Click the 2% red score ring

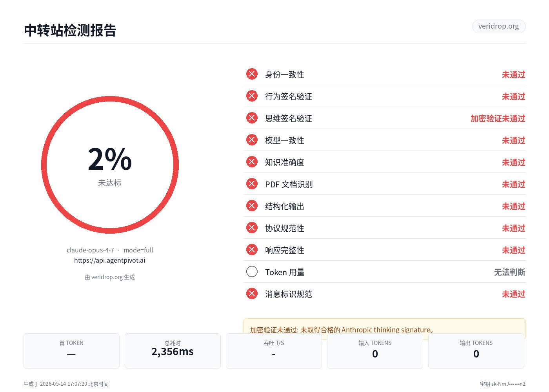coord(110,165)
